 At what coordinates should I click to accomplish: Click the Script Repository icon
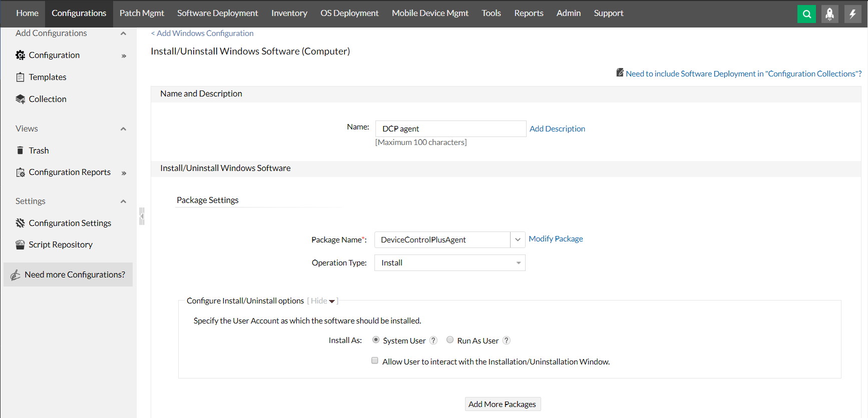pos(20,244)
